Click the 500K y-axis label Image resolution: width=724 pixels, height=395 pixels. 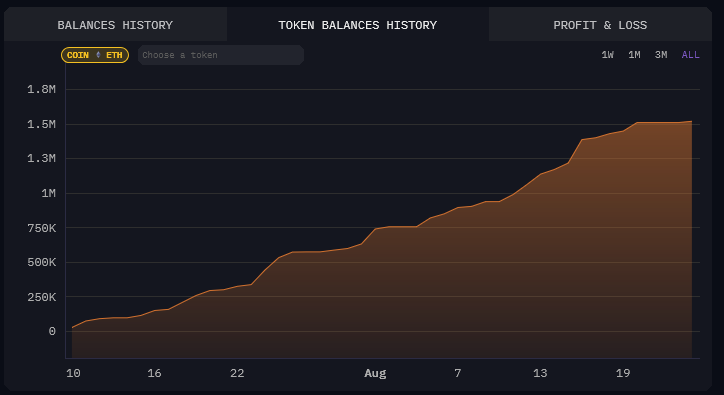[41, 262]
